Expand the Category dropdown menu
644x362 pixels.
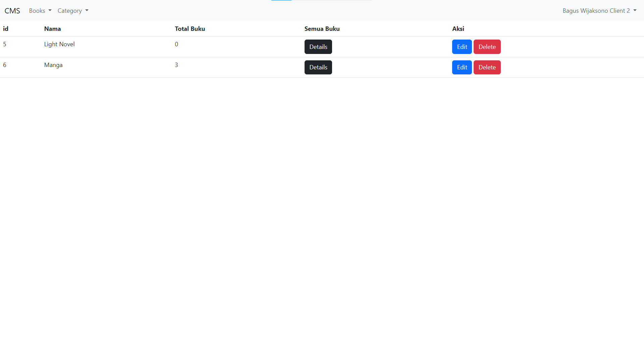(x=72, y=11)
